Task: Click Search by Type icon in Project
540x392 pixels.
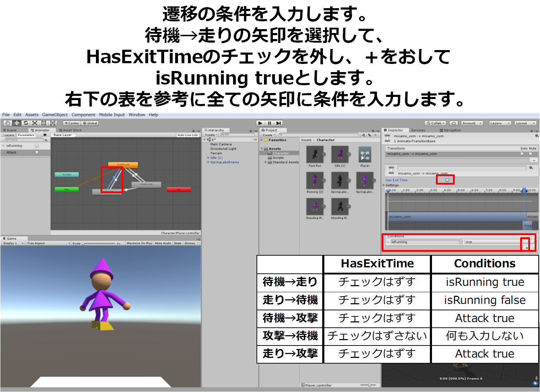Action: [364, 135]
